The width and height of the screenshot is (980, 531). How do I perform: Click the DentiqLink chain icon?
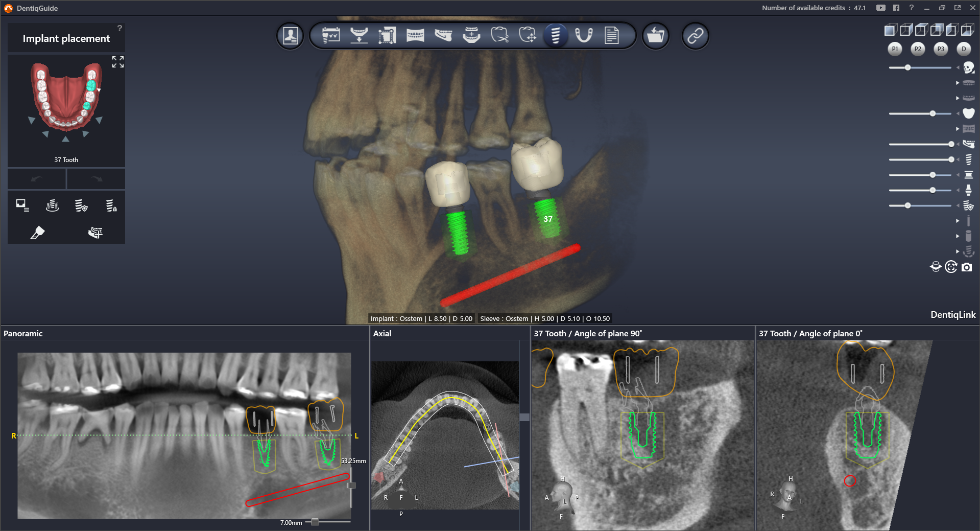point(695,36)
